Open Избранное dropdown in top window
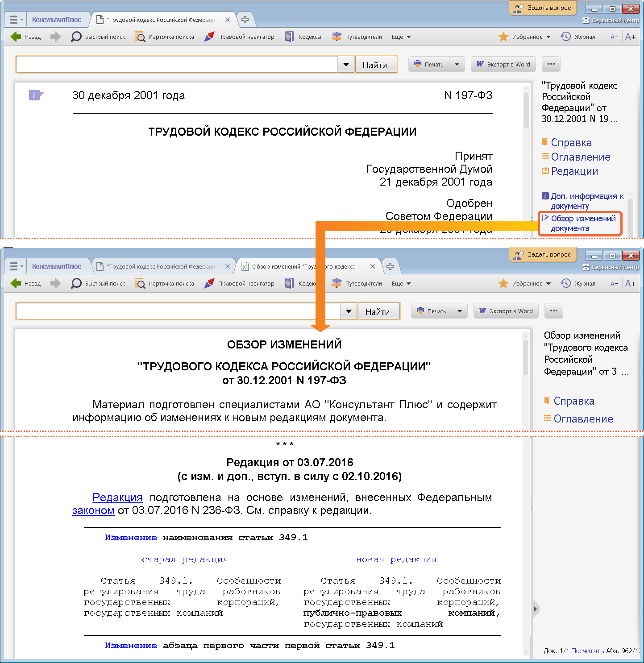Image resolution: width=644 pixels, height=663 pixels. pos(525,37)
